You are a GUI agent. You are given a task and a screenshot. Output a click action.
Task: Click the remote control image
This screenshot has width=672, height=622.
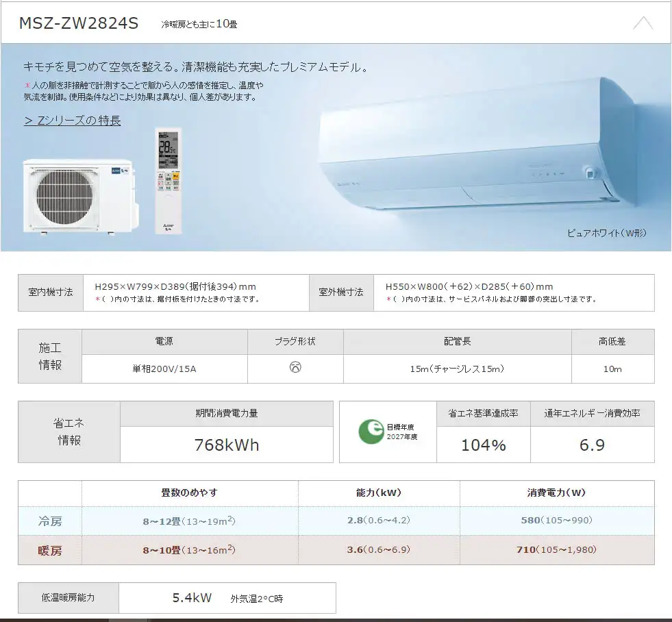tap(168, 180)
